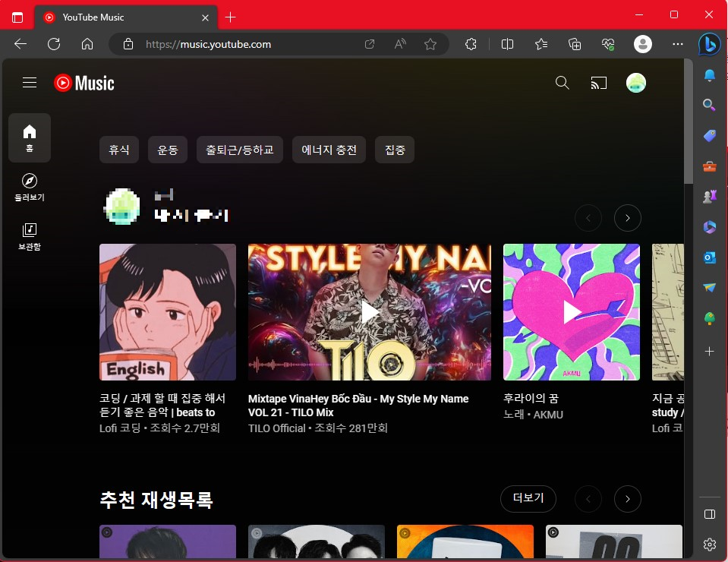Click the profile avatar beside the section heading
This screenshot has width=728, height=562.
click(x=122, y=207)
